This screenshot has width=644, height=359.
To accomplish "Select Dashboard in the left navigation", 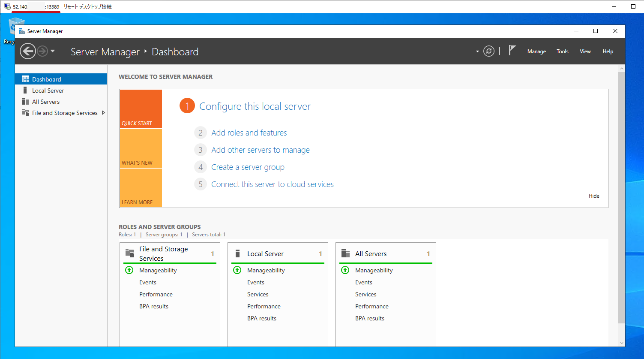I will 61,79.
